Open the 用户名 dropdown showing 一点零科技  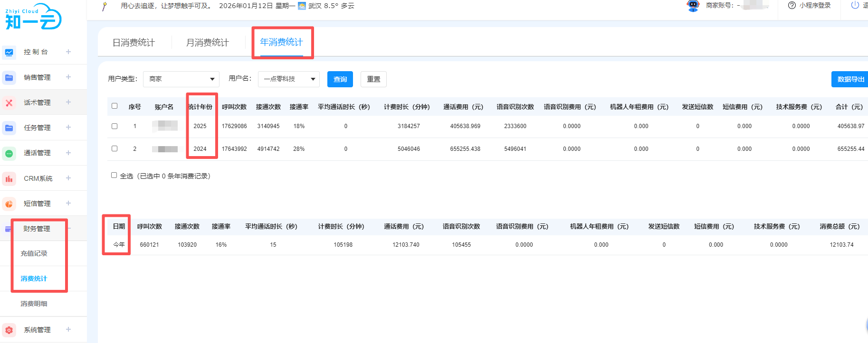click(x=288, y=79)
